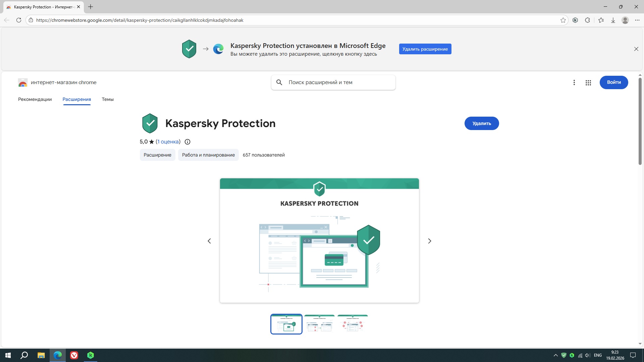Viewport: 644px width, 362px height.
Task: Expand hidden system tray icons chevron
Action: [x=555, y=355]
